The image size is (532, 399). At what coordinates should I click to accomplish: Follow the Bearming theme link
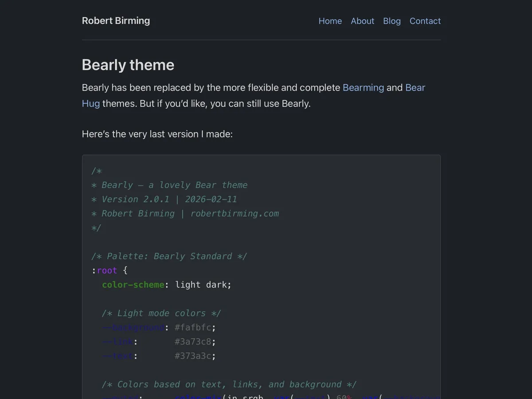pyautogui.click(x=363, y=87)
